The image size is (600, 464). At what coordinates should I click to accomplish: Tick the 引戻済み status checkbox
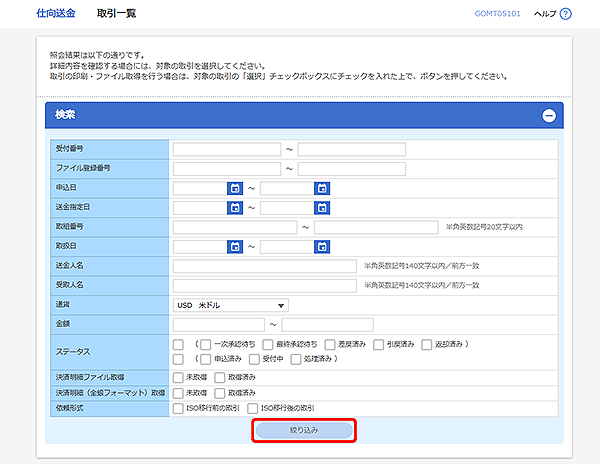pos(378,345)
